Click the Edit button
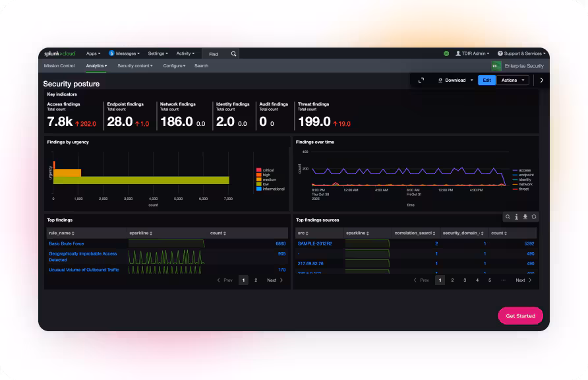Screen dimensions: 588x380 [486, 80]
